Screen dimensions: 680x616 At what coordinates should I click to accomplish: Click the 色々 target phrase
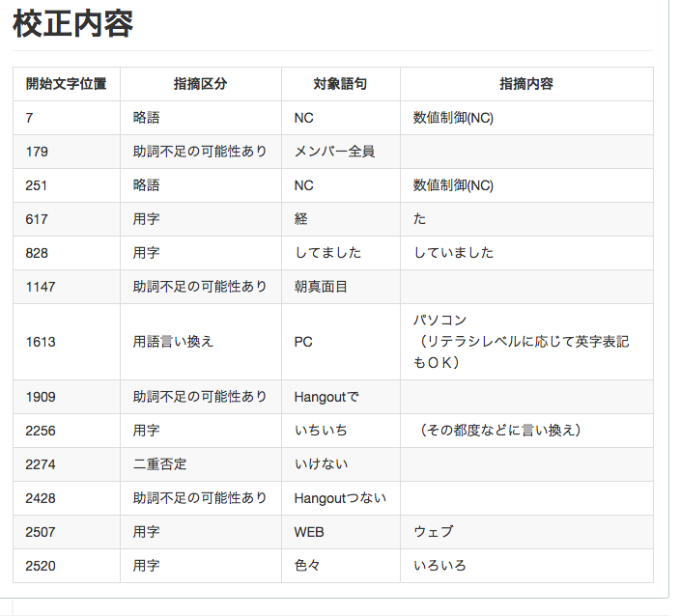pos(307,566)
